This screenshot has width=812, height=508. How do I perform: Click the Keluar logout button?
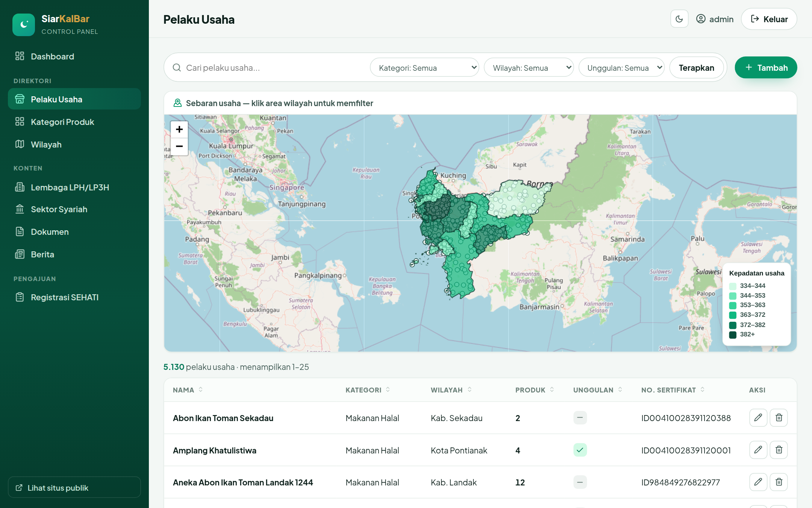pyautogui.click(x=769, y=19)
